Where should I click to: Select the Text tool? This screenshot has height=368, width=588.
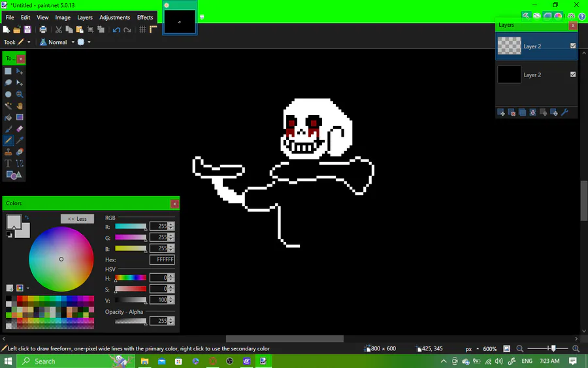coord(8,163)
